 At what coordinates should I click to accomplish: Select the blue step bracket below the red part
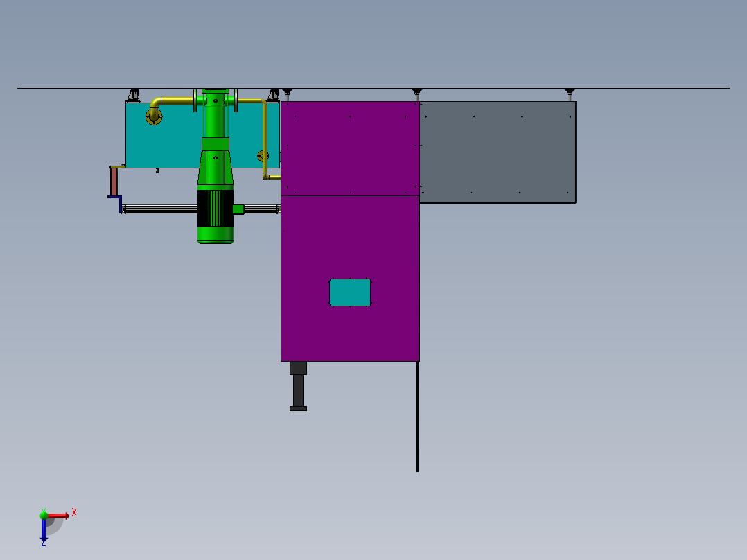click(x=116, y=204)
